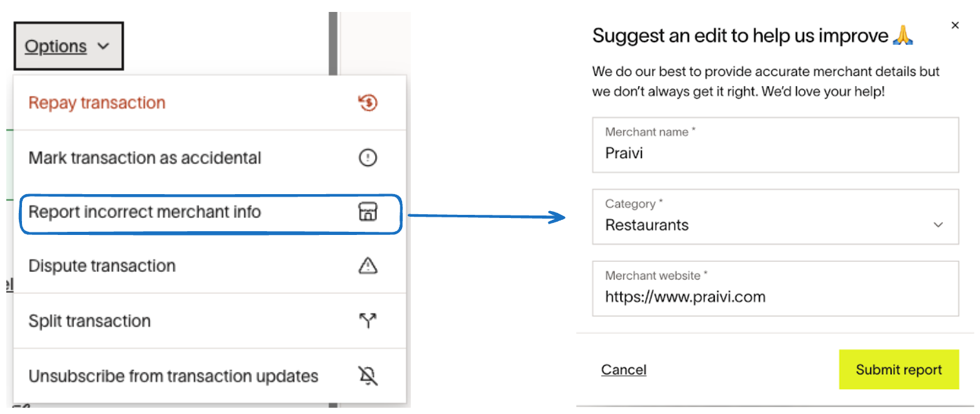
Task: Select the Repay transaction menu entry
Action: [97, 103]
